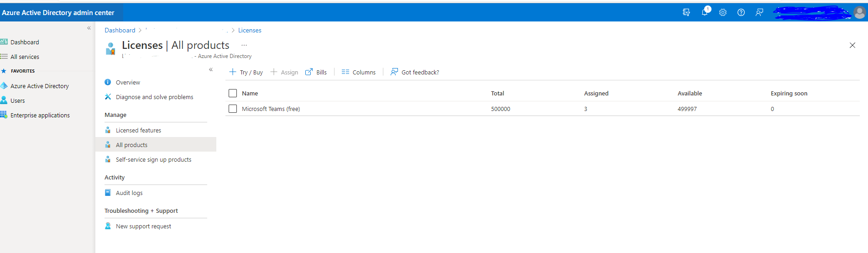868x253 pixels.
Task: Open Diagnose and solve problems
Action: coord(156,97)
